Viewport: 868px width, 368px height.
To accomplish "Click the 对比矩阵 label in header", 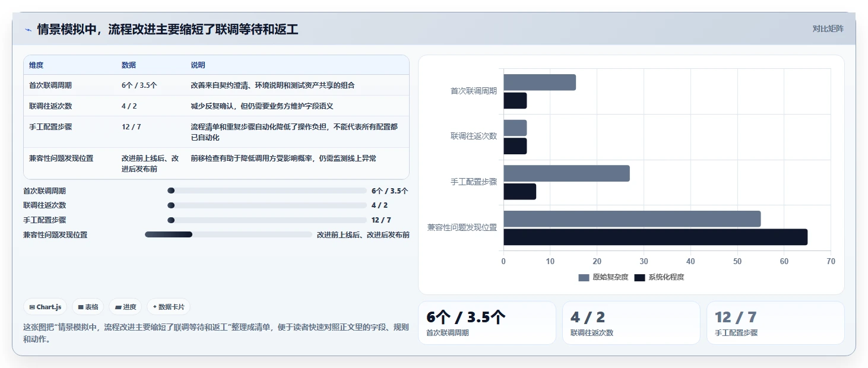I will click(x=828, y=28).
